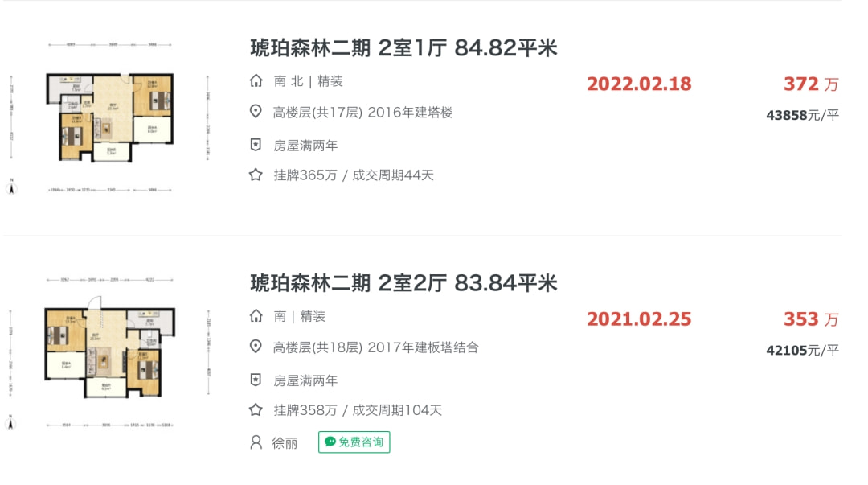Click location pin icon beside 高楼层(共17层)
Image resolution: width=868 pixels, height=485 pixels.
pyautogui.click(x=256, y=112)
